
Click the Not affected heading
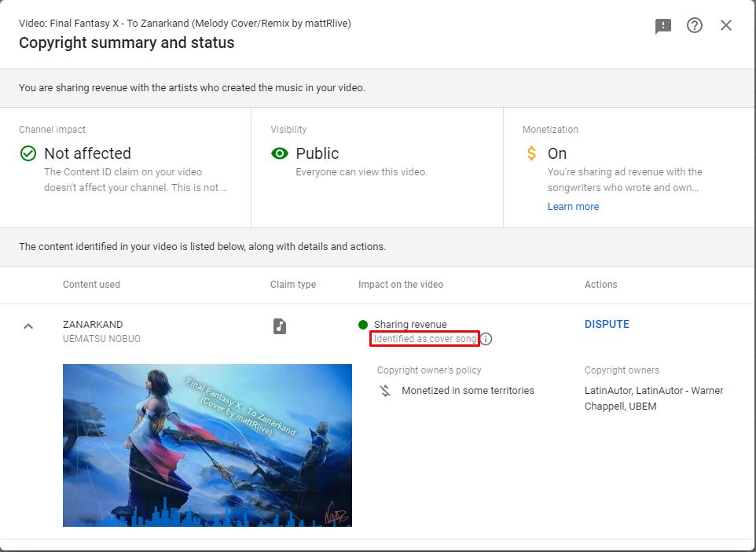click(x=88, y=153)
